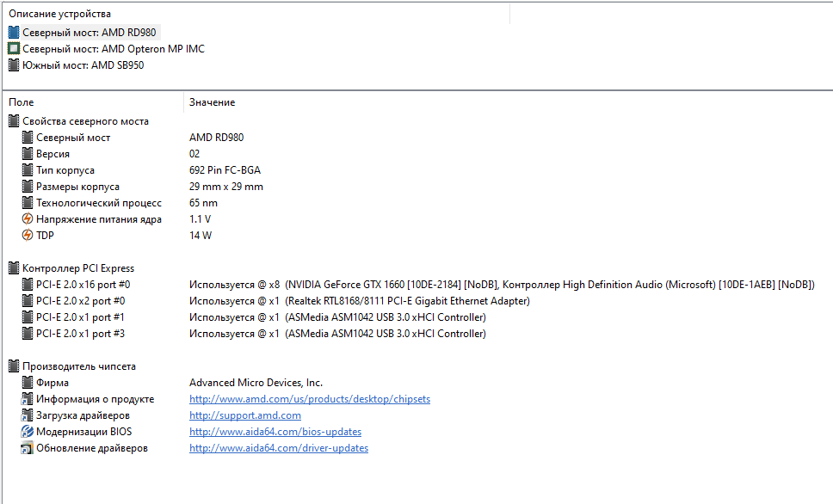Screen dimensions: 833x504
Task: Click the value 65 nm
Action: [x=203, y=203]
